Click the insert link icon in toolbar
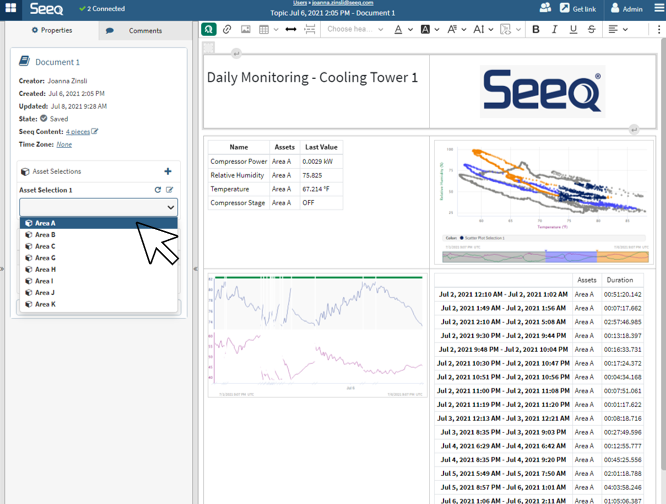Viewport: 666px width, 504px height. (227, 30)
